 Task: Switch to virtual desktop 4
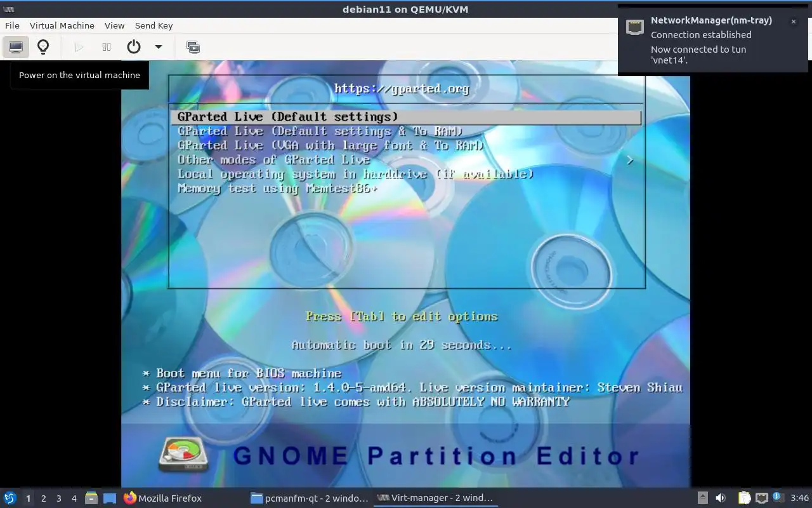[x=74, y=498]
